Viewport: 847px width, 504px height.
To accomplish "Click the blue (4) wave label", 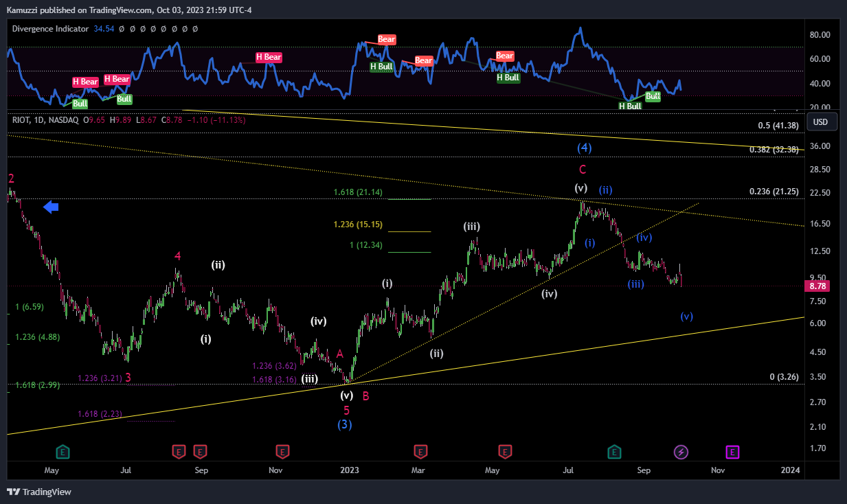I will point(584,148).
